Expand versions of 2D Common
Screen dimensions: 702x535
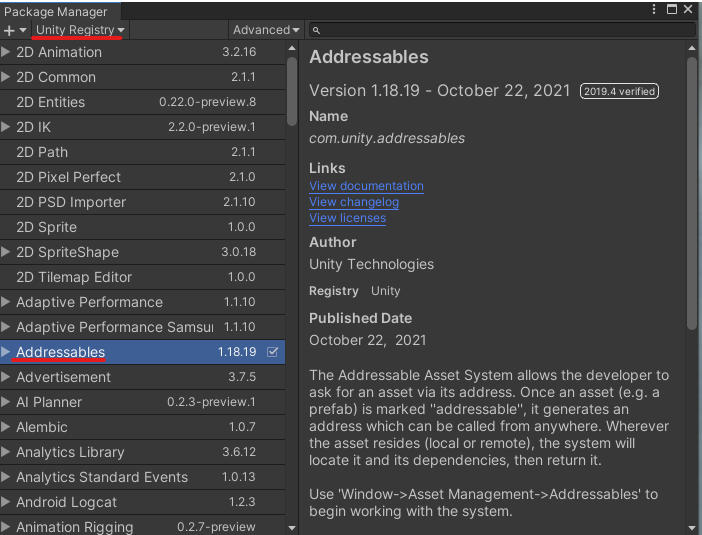pos(5,77)
